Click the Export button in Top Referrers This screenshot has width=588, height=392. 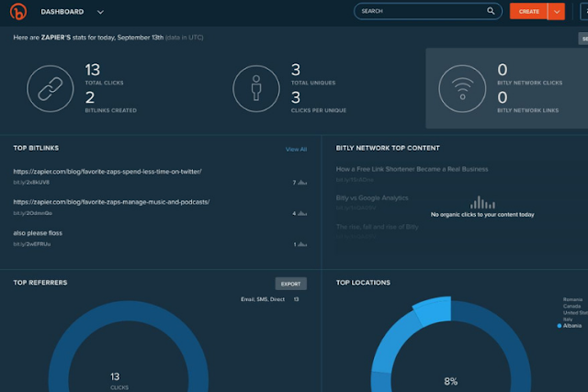pyautogui.click(x=291, y=284)
